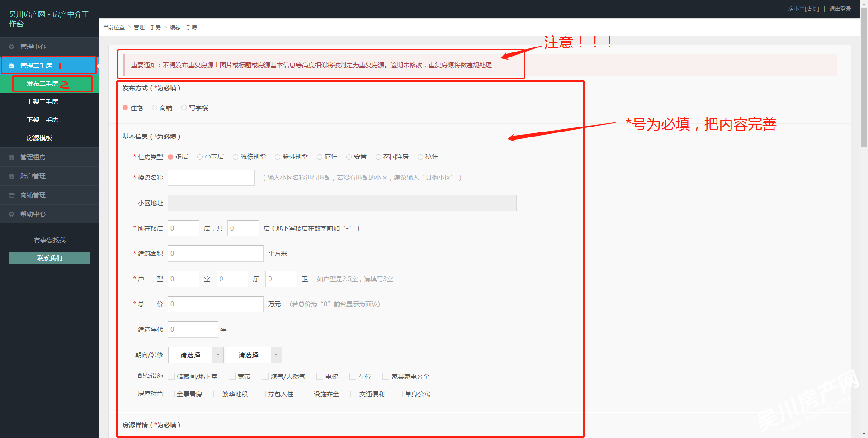868x438 pixels.
Task: Expand 帮助中心 sidebar section
Action: pyautogui.click(x=50, y=214)
